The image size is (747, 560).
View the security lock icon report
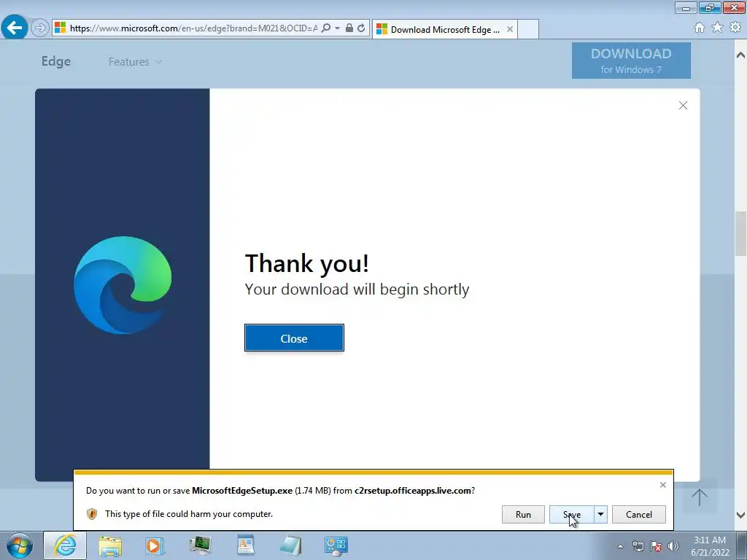[349, 28]
